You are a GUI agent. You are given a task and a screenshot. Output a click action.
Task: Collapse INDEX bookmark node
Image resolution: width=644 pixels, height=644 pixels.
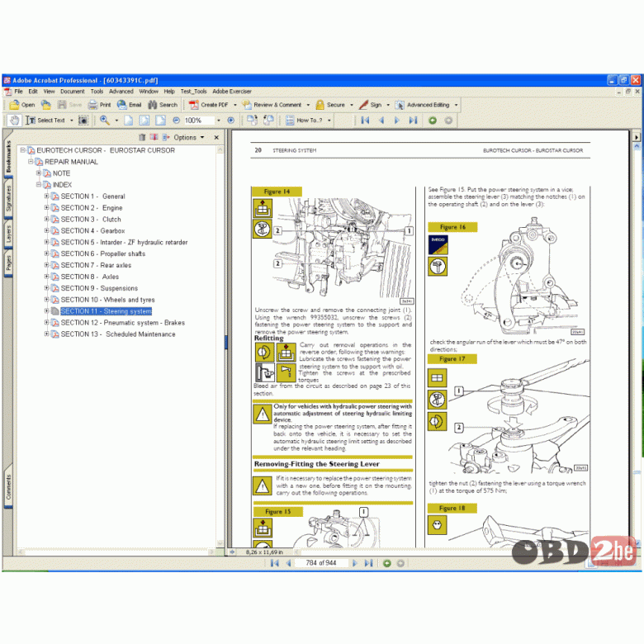[x=39, y=185]
